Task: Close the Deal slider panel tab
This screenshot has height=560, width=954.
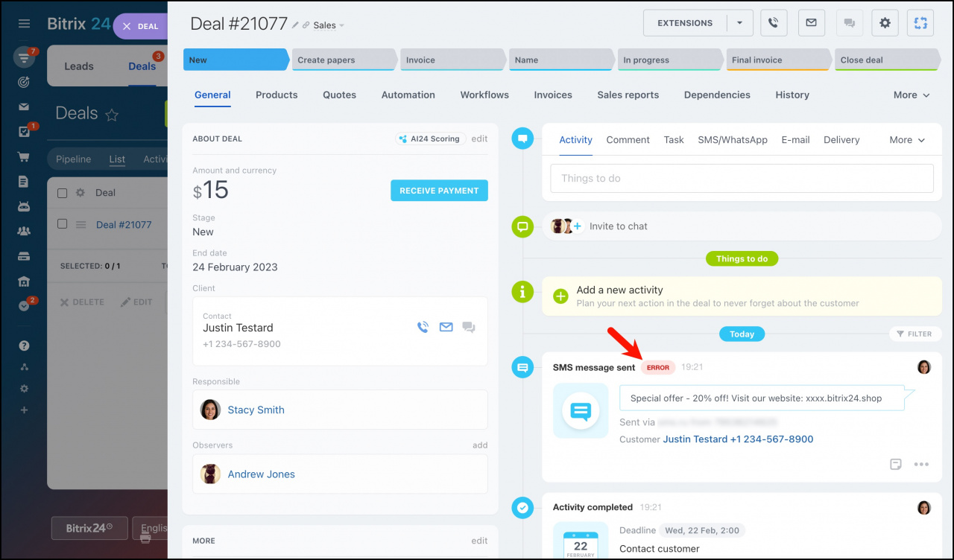Action: tap(127, 26)
